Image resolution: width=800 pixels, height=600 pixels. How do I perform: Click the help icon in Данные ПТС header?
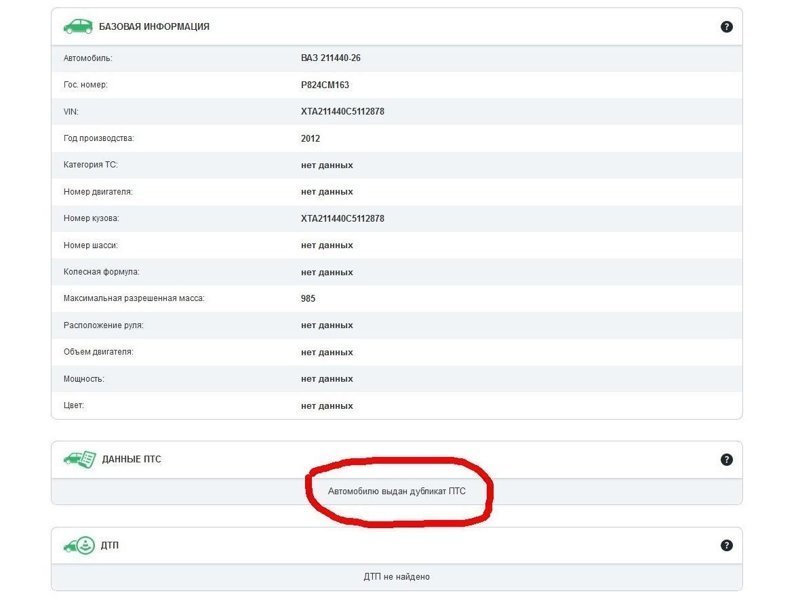coord(727,460)
